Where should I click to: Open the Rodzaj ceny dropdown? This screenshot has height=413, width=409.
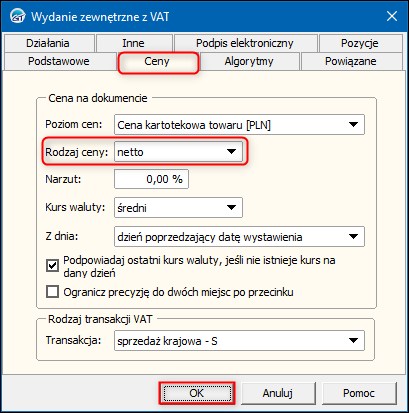pyautogui.click(x=178, y=152)
